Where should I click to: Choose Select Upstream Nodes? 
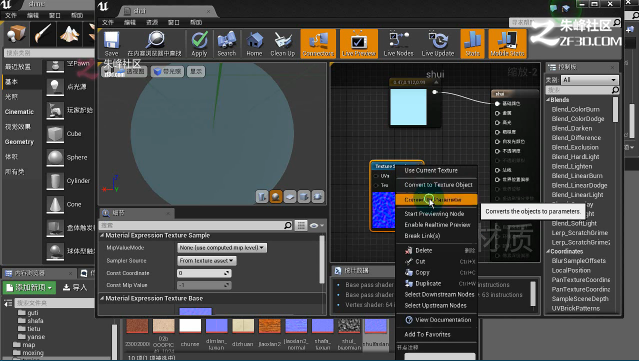(x=436, y=305)
